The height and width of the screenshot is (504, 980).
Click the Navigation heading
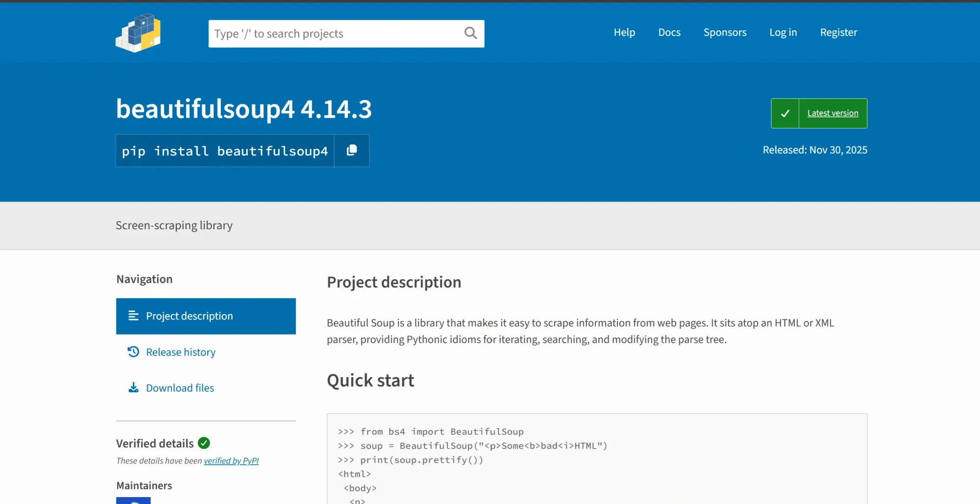[144, 279]
